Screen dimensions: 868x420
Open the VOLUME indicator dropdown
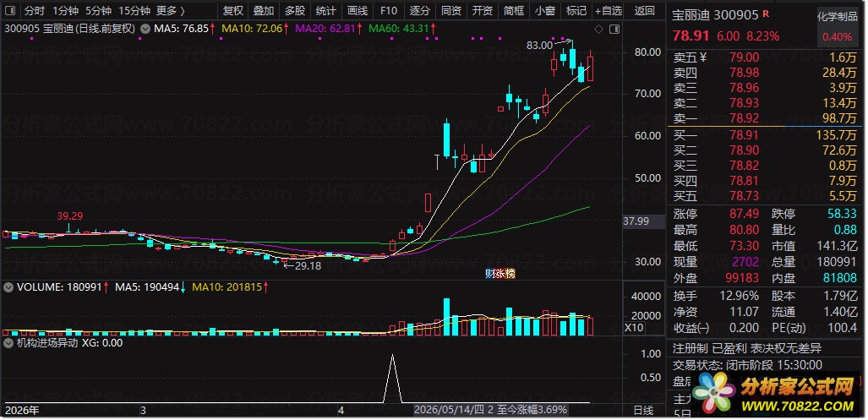pyautogui.click(x=8, y=287)
